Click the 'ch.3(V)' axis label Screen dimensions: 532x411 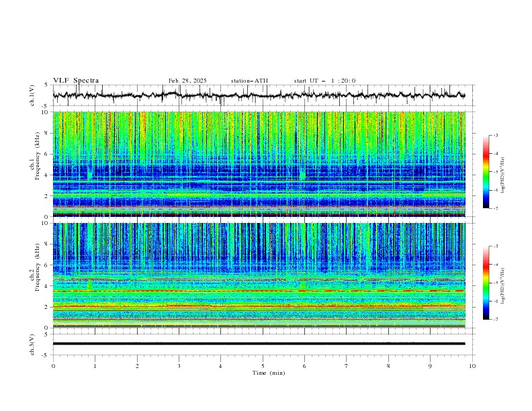[32, 345]
